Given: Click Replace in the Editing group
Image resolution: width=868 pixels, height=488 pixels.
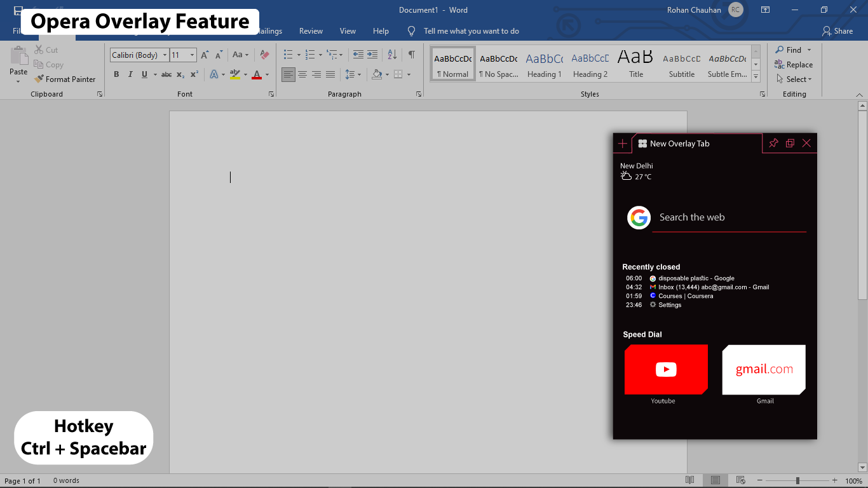Looking at the screenshot, I should coord(794,65).
